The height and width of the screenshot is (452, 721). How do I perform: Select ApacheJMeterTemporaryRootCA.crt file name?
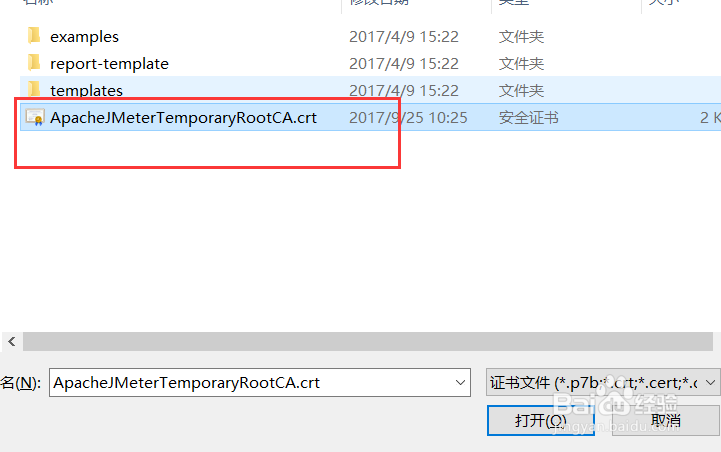(183, 118)
